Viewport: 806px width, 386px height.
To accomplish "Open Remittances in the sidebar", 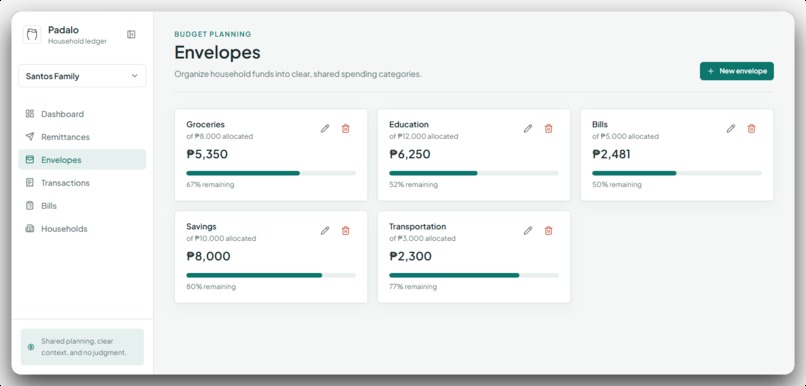I will point(82,137).
